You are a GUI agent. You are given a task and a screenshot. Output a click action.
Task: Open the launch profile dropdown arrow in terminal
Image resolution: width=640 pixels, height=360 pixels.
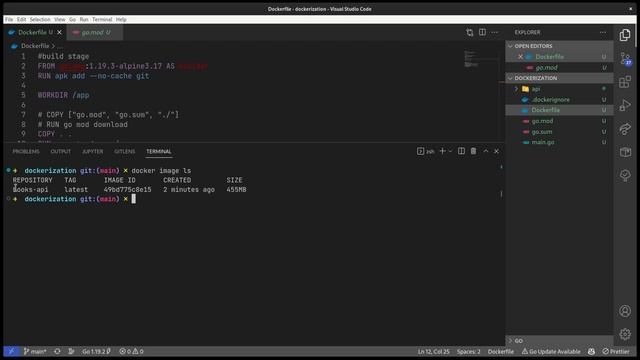[x=450, y=151]
